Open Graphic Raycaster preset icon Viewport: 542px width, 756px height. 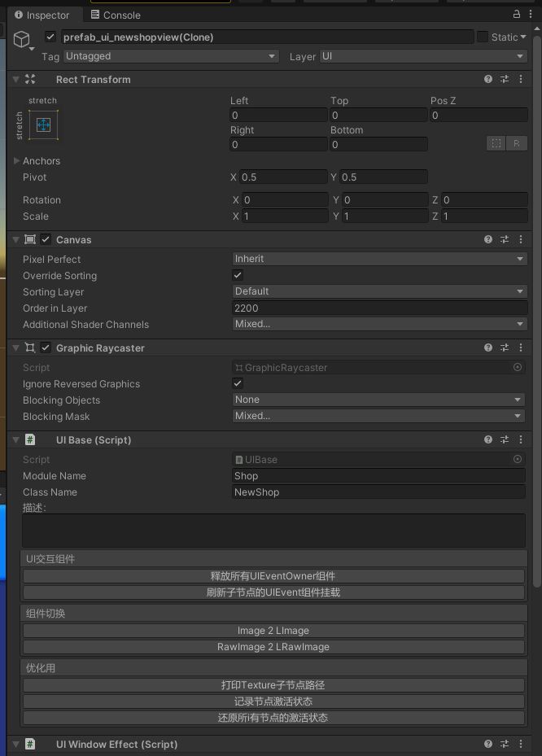pyautogui.click(x=505, y=347)
